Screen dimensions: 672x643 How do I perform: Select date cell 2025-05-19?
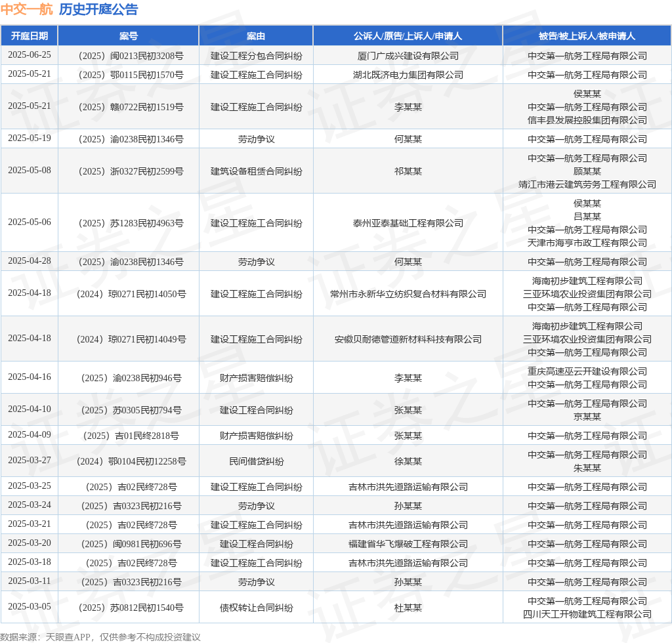click(x=29, y=138)
